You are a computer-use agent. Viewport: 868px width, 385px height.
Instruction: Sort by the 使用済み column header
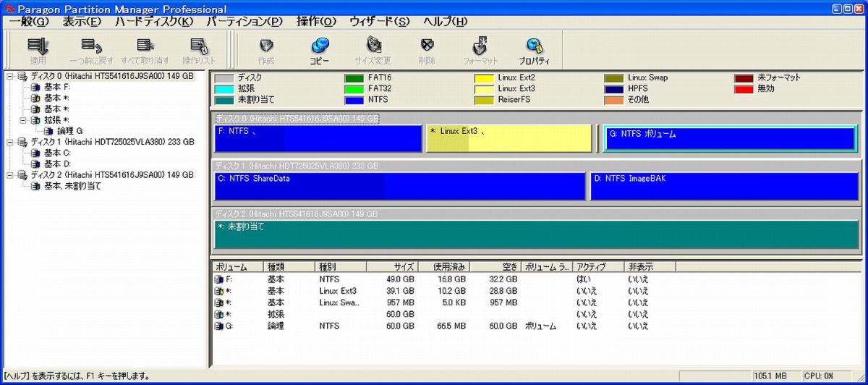tap(443, 267)
